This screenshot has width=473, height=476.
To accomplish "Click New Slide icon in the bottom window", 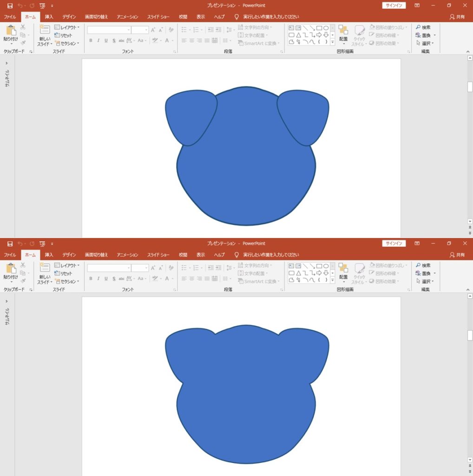I will (x=45, y=271).
